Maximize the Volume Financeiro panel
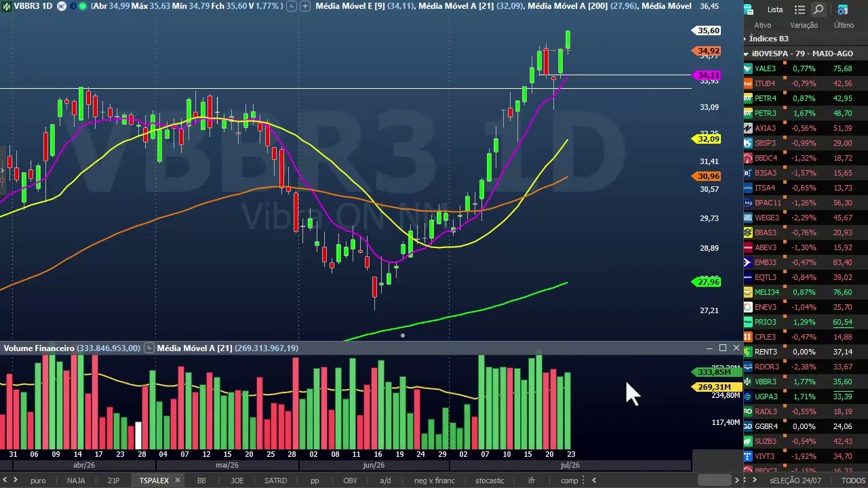Screen dimensions: 868x488 (723, 348)
